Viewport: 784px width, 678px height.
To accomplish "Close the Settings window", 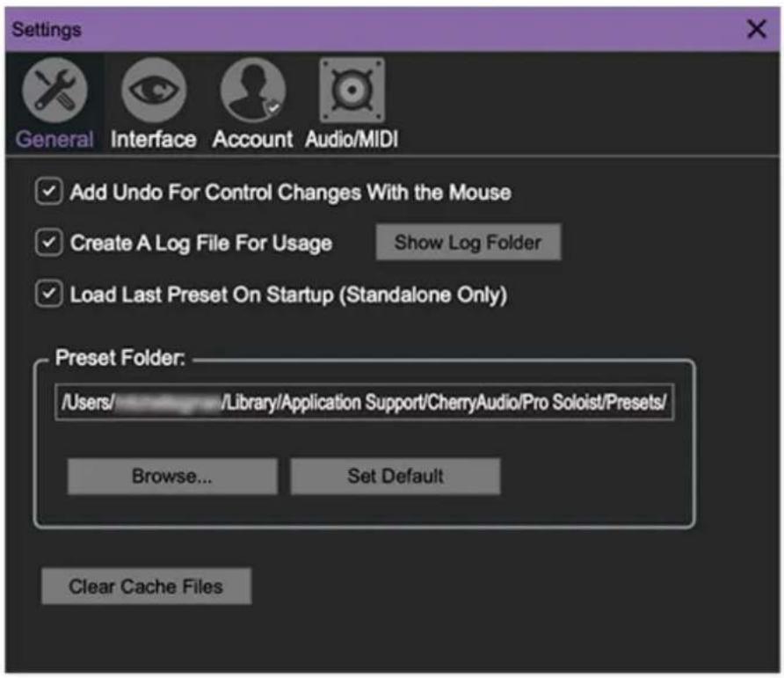I will pos(757,29).
